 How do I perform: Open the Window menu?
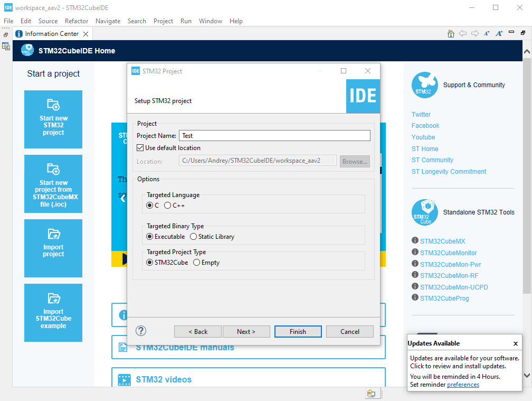211,21
